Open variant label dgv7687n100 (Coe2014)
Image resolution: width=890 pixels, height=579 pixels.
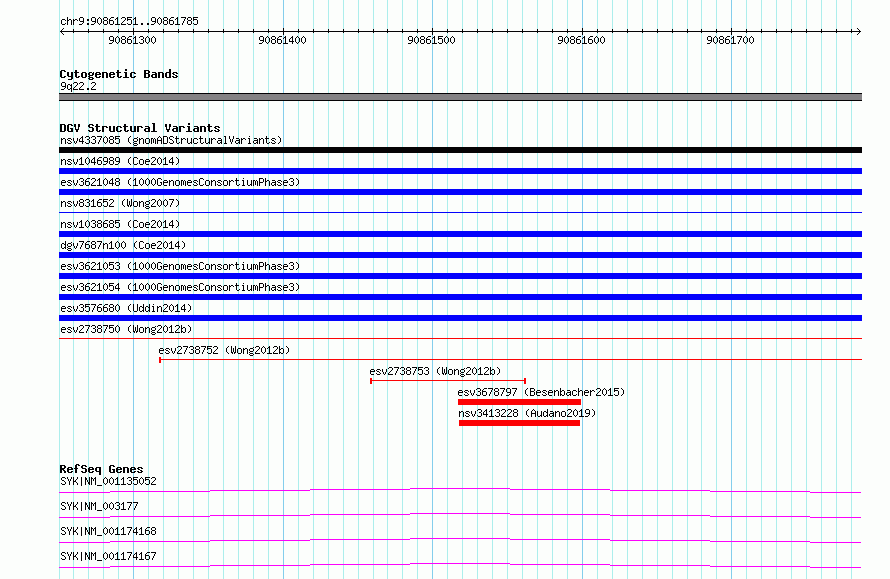pos(123,245)
